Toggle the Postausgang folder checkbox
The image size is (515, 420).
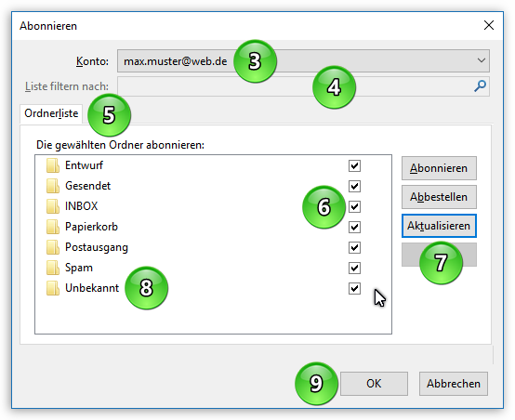[x=354, y=247]
